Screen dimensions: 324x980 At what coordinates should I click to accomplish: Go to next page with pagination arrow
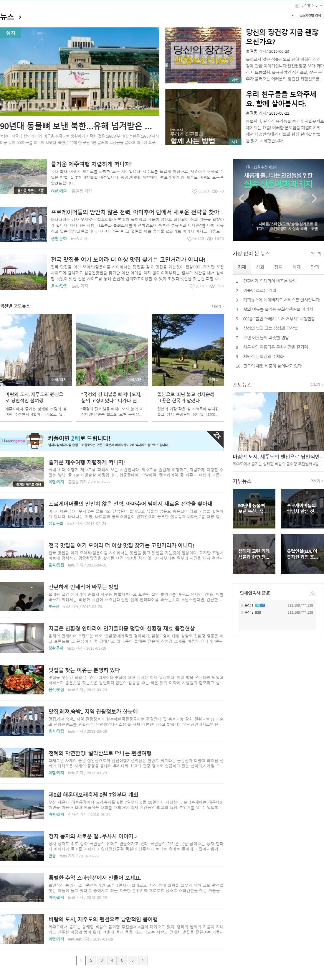pyautogui.click(x=143, y=960)
